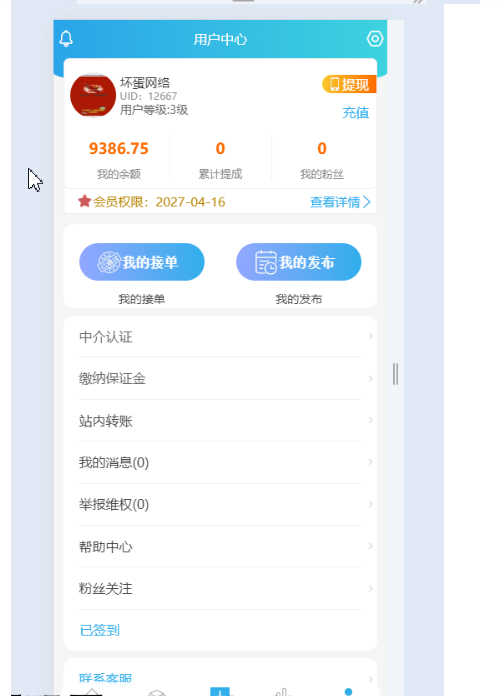Click the 充值 recharge link
This screenshot has height=696, width=500.
[356, 113]
